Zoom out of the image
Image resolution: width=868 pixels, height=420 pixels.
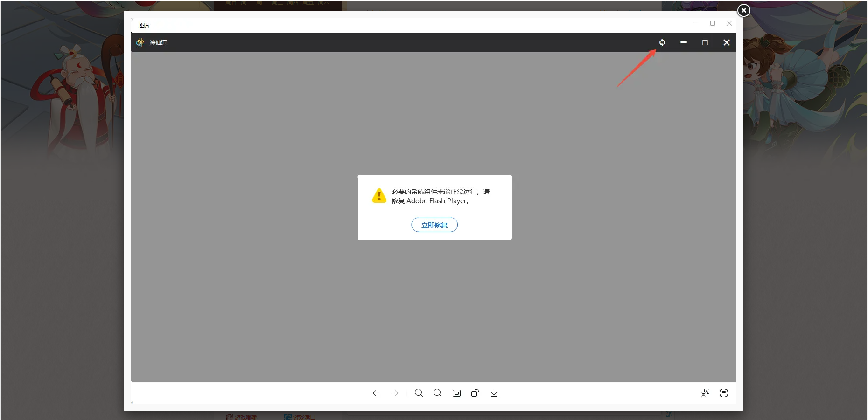(419, 393)
